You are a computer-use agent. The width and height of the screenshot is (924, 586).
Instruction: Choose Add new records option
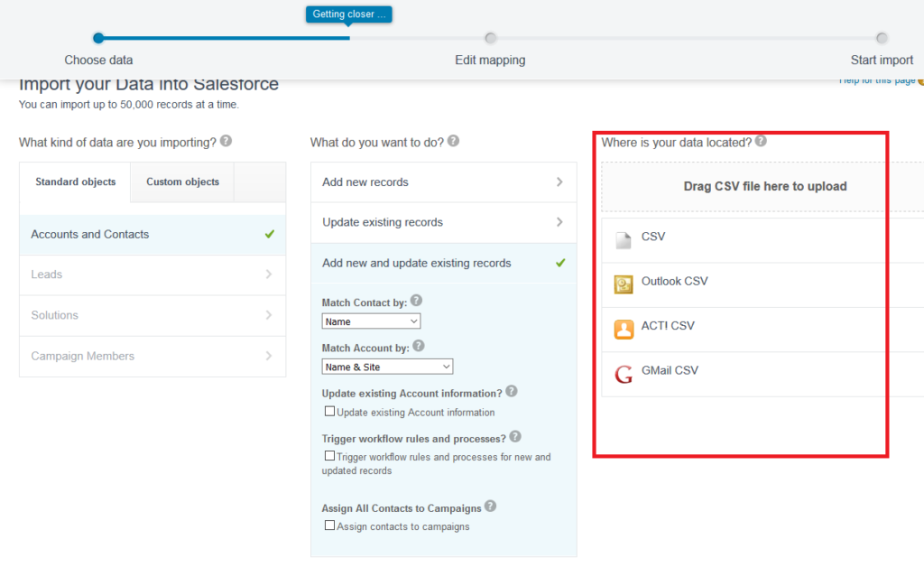444,182
